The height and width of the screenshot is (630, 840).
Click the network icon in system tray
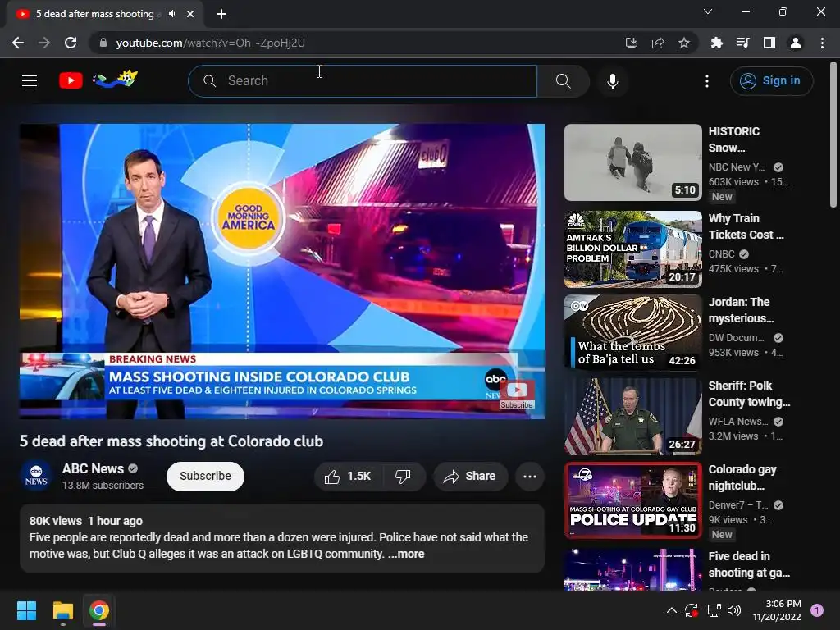click(714, 610)
